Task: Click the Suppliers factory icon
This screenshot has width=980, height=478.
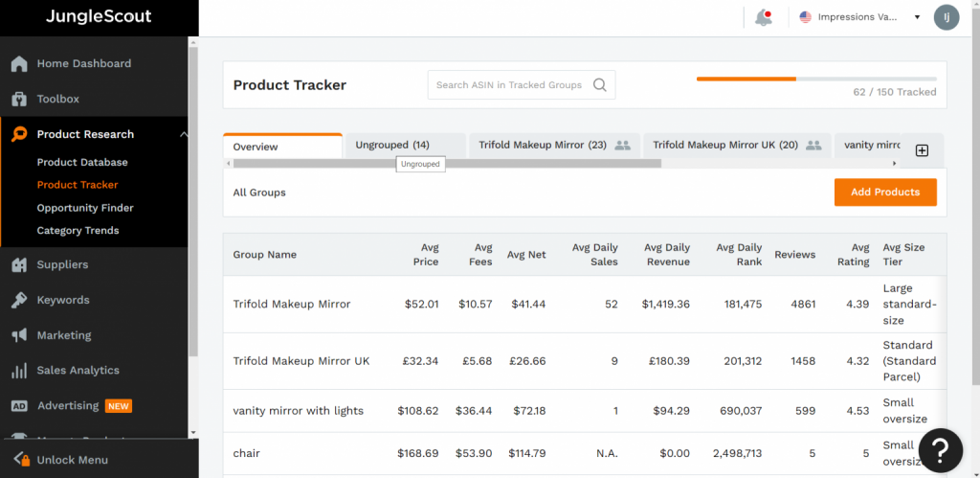Action: coord(19,264)
